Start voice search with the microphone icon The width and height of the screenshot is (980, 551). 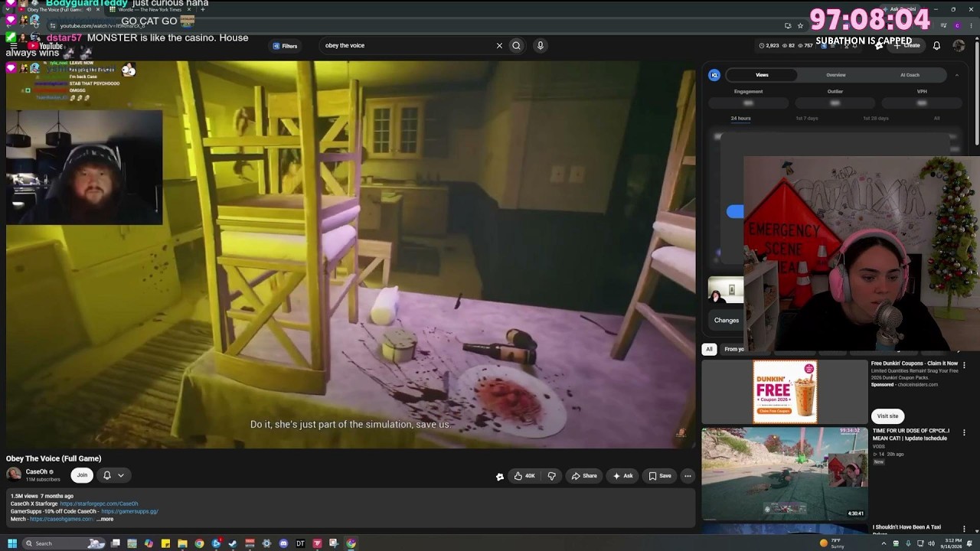pos(540,45)
